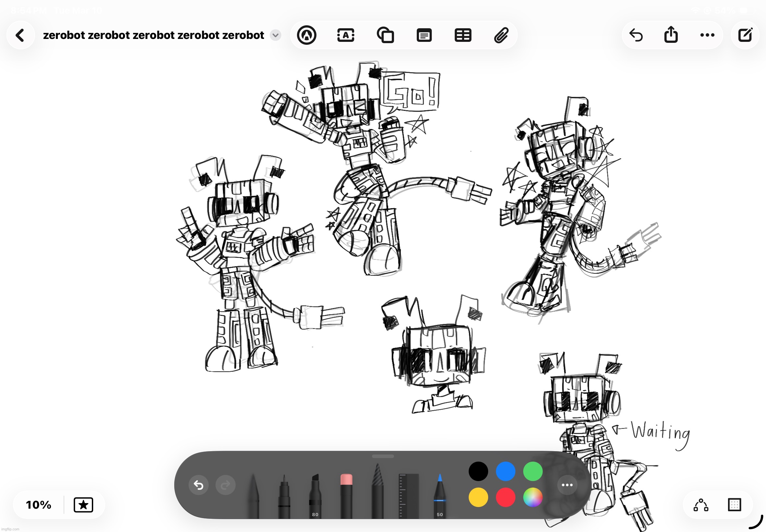Viewport: 766px width, 532px height.
Task: Go back using the back chevron
Action: (20, 35)
